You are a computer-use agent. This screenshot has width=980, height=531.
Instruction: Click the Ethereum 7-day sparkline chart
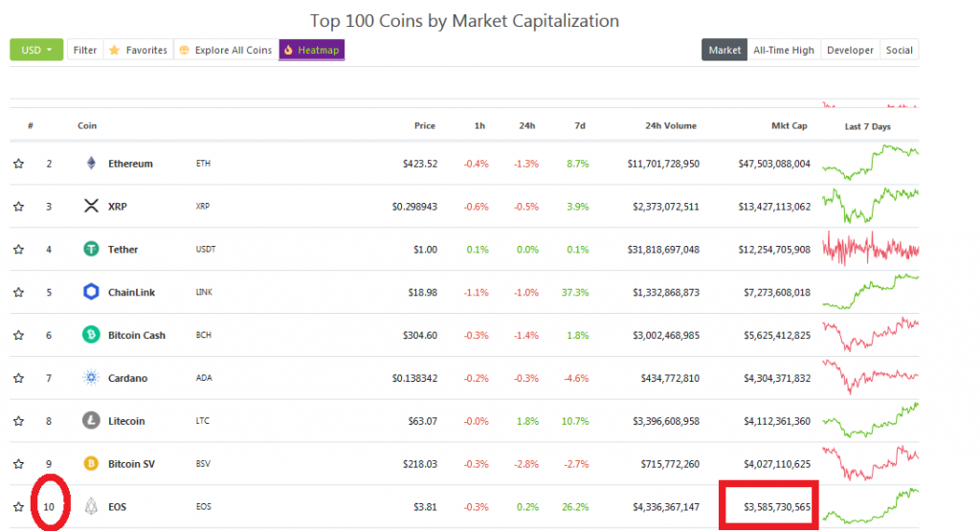871,162
